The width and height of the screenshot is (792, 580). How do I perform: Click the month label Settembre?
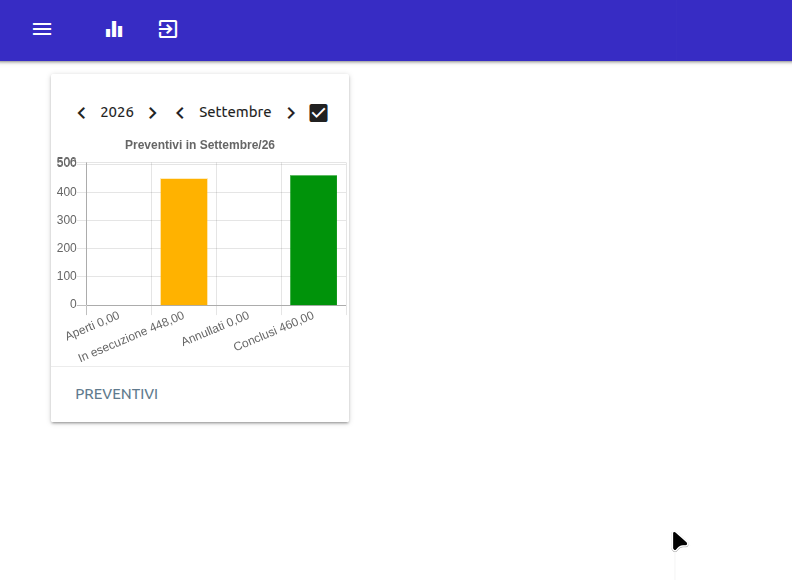[x=235, y=112]
